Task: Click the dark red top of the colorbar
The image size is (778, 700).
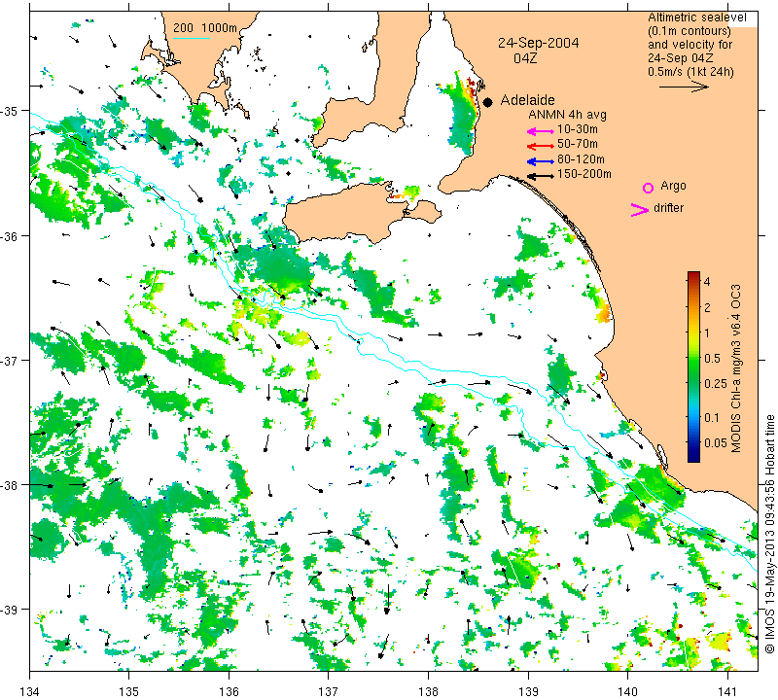Action: pos(693,275)
